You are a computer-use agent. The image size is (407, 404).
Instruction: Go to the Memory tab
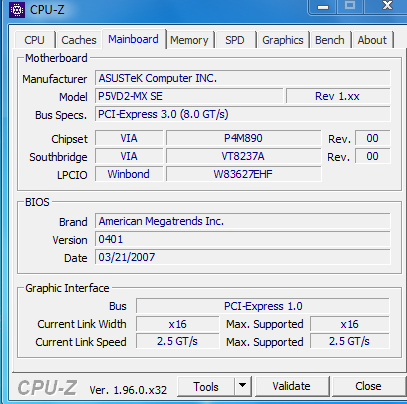pyautogui.click(x=189, y=40)
